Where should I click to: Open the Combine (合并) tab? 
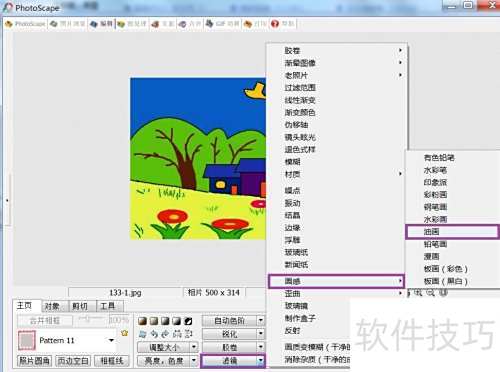(x=190, y=24)
